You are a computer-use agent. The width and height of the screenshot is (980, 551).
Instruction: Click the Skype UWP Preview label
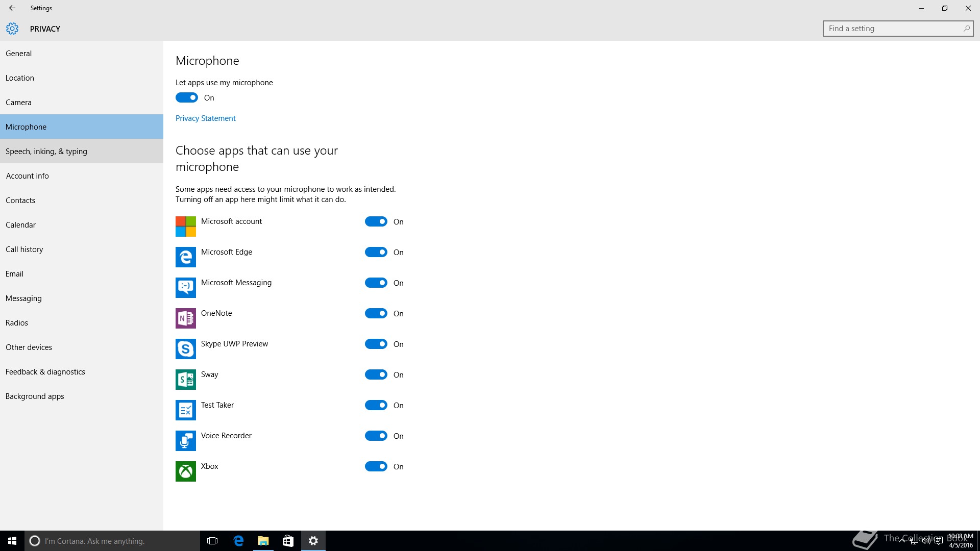click(234, 343)
